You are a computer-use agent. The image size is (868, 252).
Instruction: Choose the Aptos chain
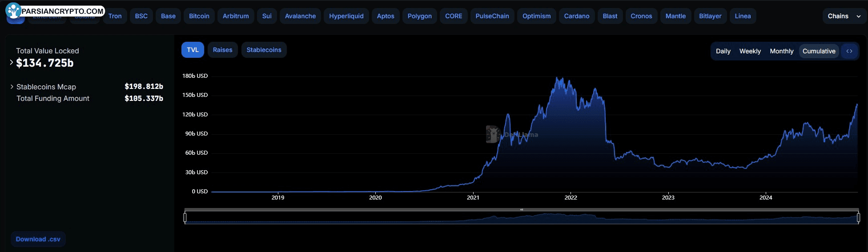[x=386, y=16]
